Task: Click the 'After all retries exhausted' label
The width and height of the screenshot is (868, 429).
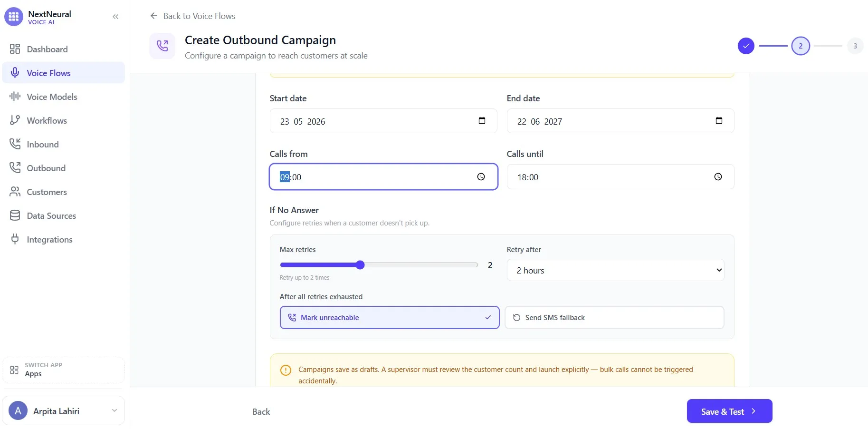Action: pyautogui.click(x=321, y=296)
